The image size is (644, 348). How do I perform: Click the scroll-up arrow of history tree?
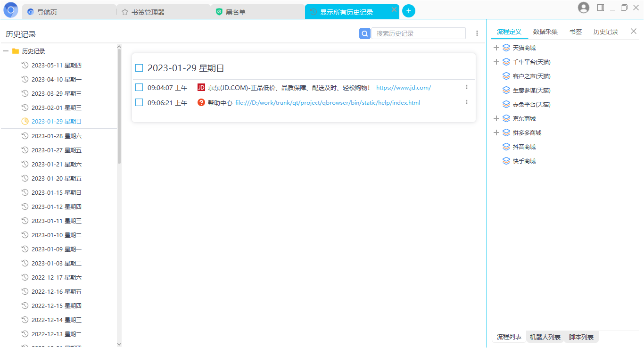[119, 47]
